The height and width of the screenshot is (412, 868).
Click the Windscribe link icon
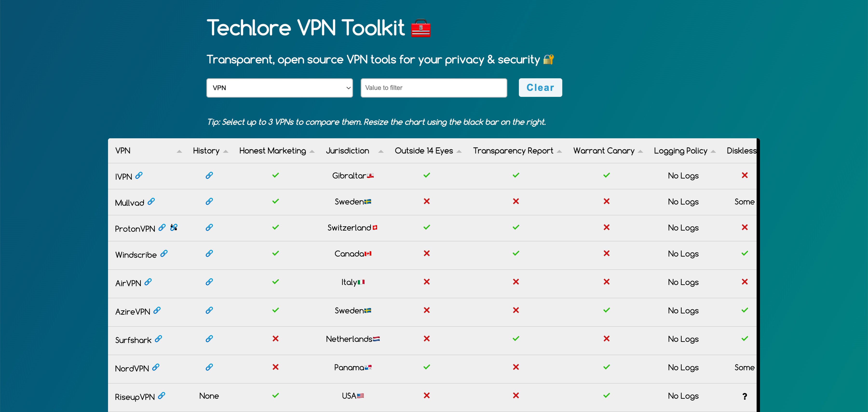pyautogui.click(x=165, y=253)
